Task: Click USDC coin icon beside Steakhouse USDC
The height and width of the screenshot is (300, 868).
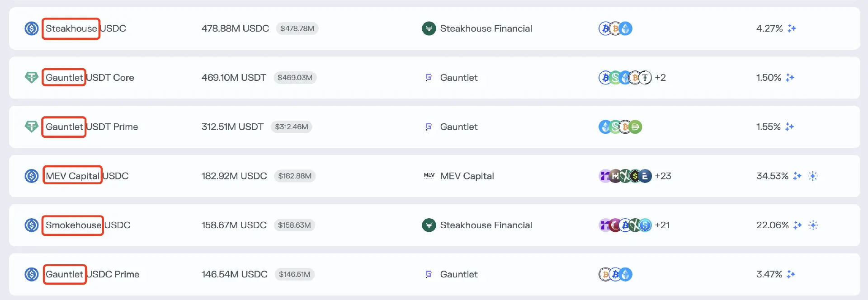Action: (x=31, y=28)
